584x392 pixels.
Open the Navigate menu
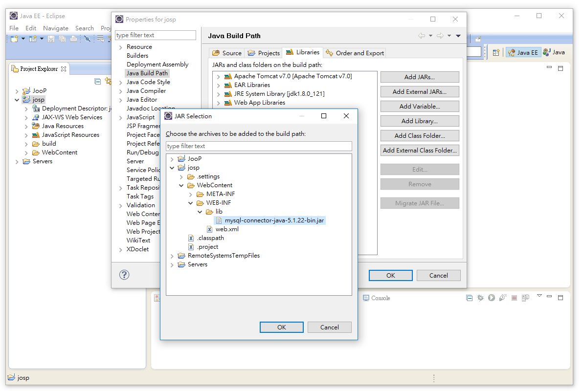pos(55,28)
